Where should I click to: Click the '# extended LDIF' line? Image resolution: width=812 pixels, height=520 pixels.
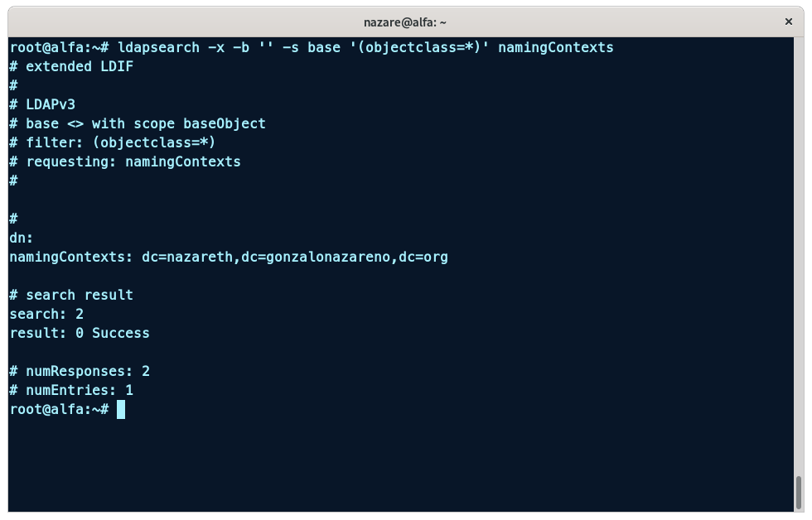tap(71, 66)
